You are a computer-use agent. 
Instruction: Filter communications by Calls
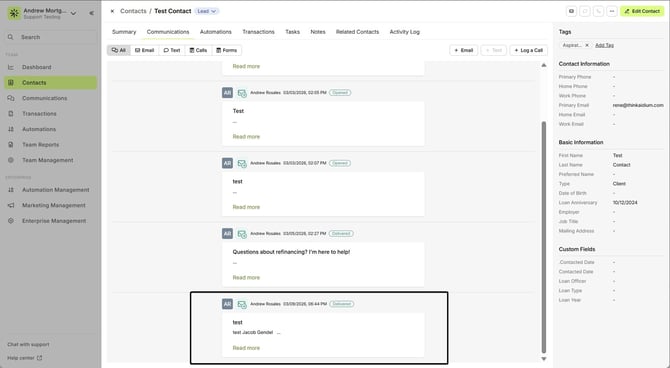click(x=198, y=50)
